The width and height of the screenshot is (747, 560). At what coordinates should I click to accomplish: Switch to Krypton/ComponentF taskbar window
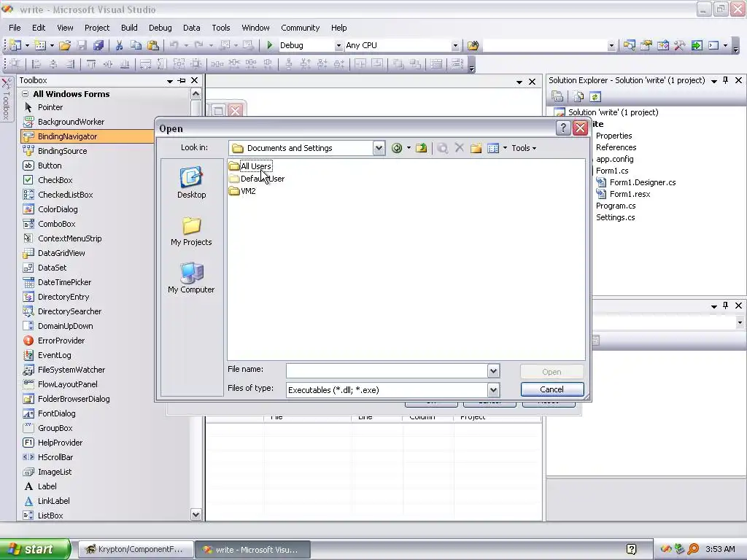[x=136, y=550]
